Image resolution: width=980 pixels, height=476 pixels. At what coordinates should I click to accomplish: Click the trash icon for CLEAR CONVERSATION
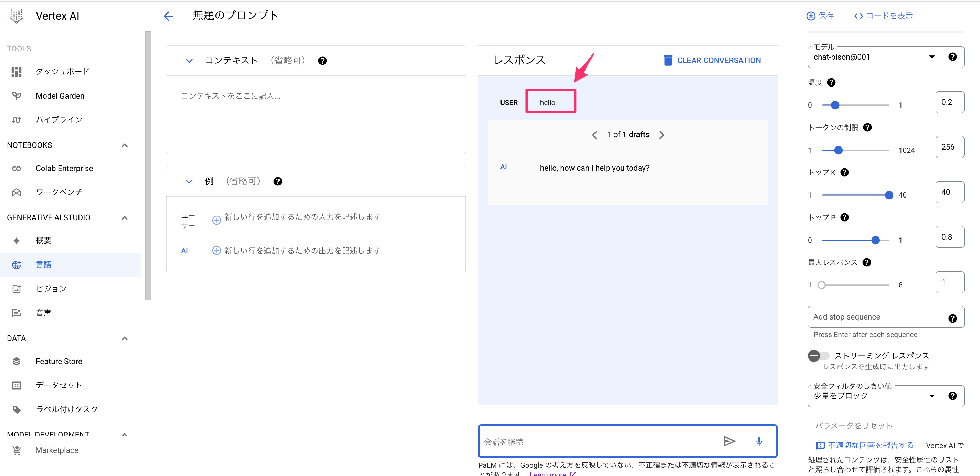(668, 60)
